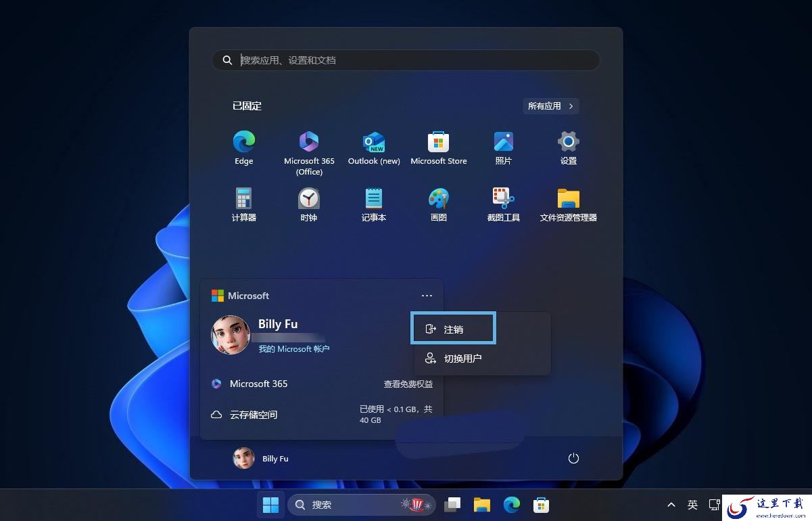Click 云存储空间 (cloud storage) row
The height and width of the screenshot is (521, 812).
pos(322,415)
